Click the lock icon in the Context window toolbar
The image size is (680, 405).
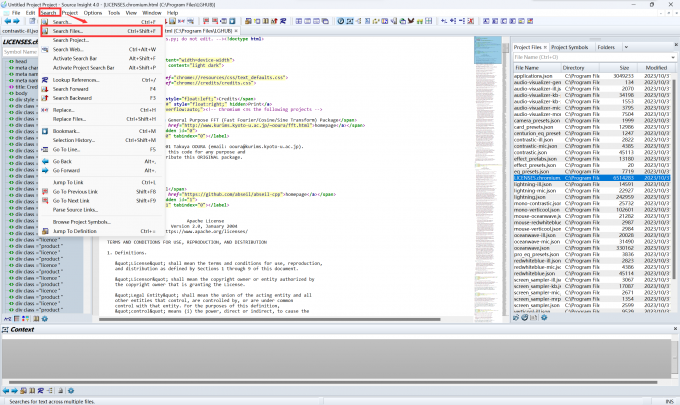[60, 391]
